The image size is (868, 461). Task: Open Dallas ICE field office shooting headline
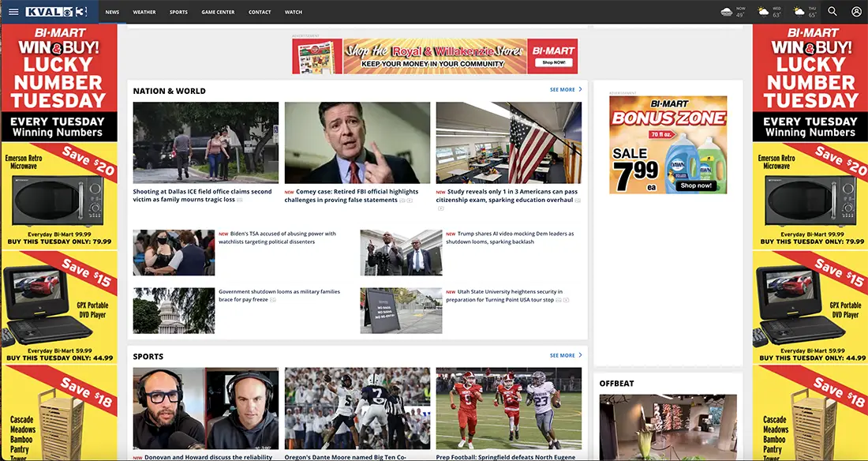(203, 196)
